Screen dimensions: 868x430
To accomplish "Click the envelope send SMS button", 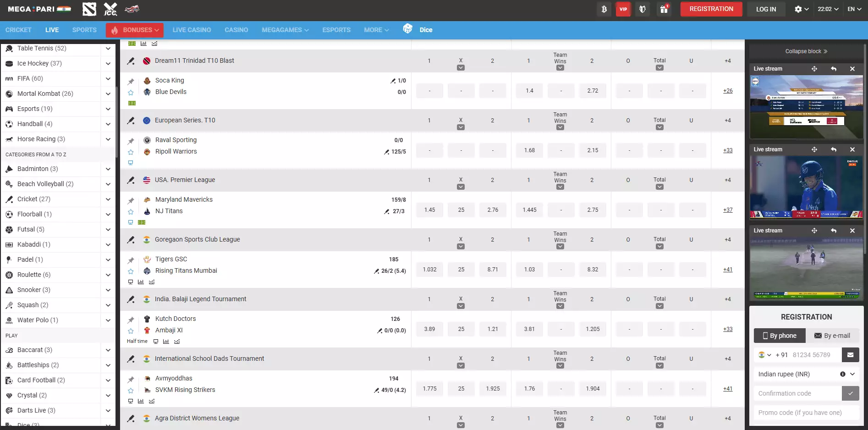I will (x=851, y=355).
